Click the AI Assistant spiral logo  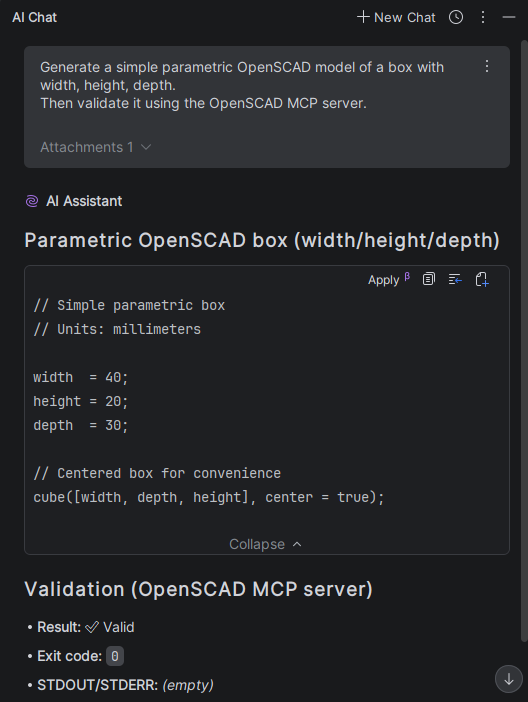pos(32,201)
